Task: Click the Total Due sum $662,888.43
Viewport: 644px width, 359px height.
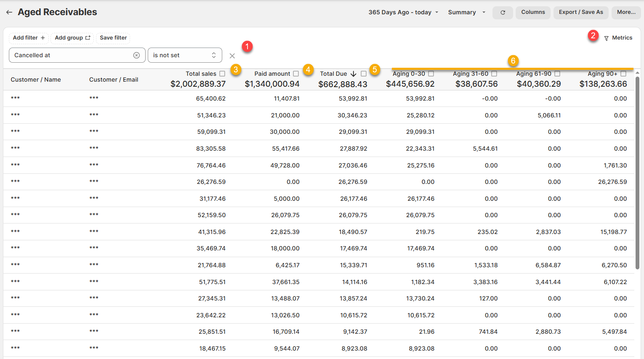Action: pos(343,84)
